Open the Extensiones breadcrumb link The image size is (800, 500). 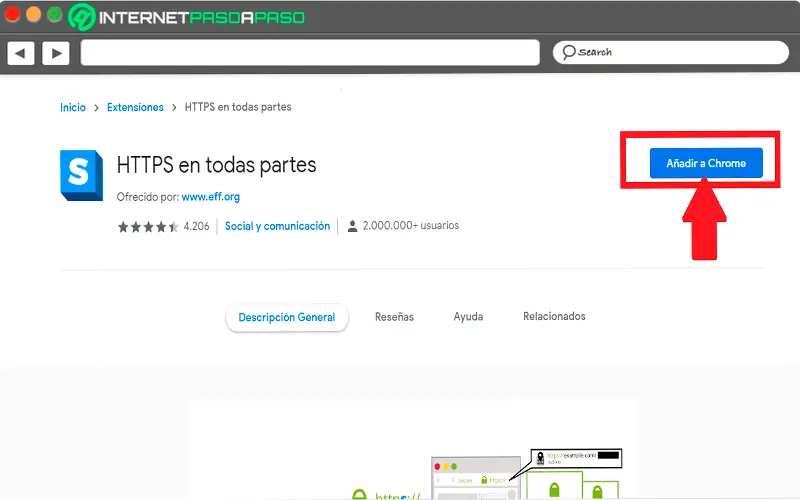(135, 107)
